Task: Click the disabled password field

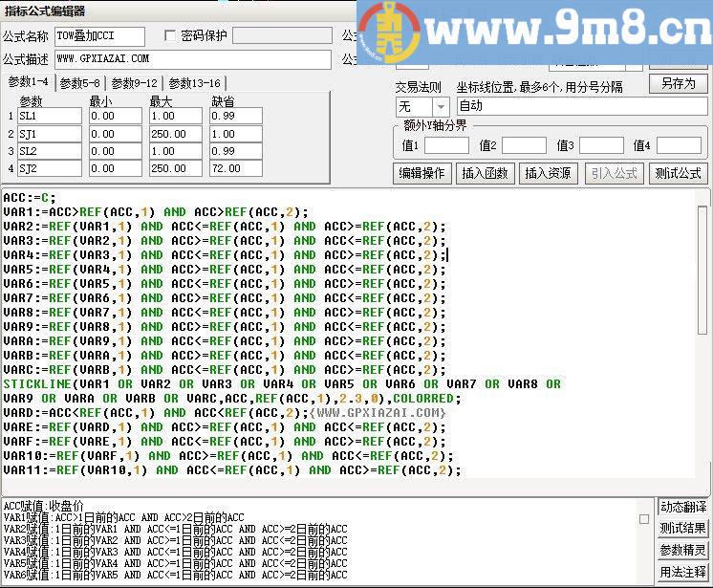Action: 282,35
